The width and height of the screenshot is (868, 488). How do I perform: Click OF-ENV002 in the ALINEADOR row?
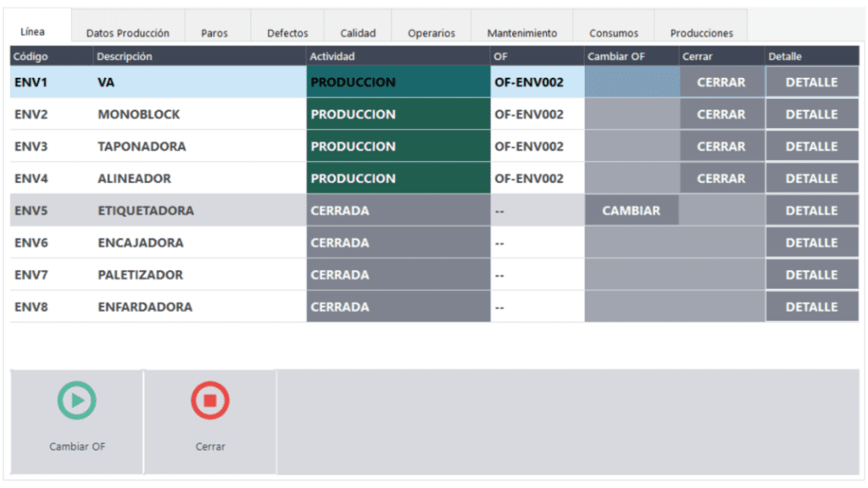pyautogui.click(x=537, y=178)
